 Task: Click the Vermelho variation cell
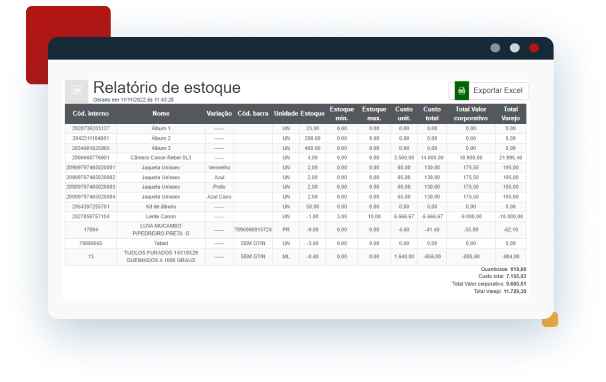coord(219,167)
